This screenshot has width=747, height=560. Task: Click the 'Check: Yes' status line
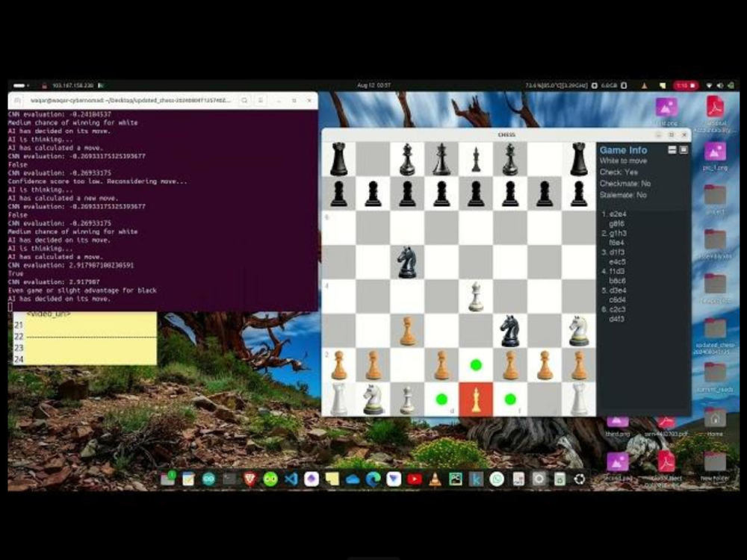pos(619,172)
